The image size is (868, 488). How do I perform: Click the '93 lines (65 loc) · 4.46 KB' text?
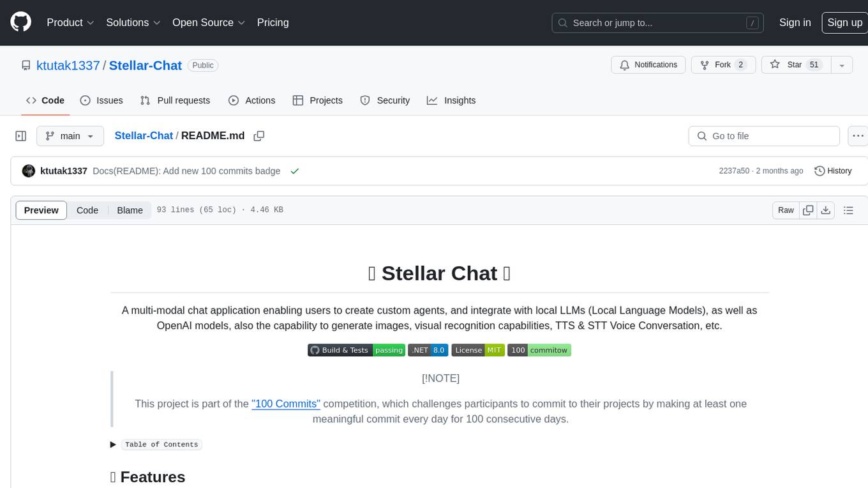[x=220, y=210]
